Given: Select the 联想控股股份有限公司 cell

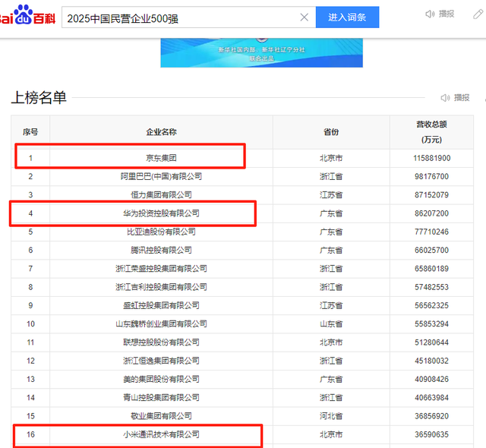Looking at the screenshot, I should click(x=161, y=342).
